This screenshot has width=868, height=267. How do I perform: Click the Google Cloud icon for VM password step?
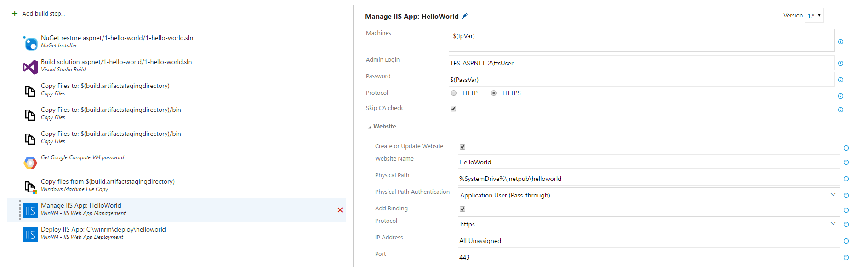click(x=30, y=163)
